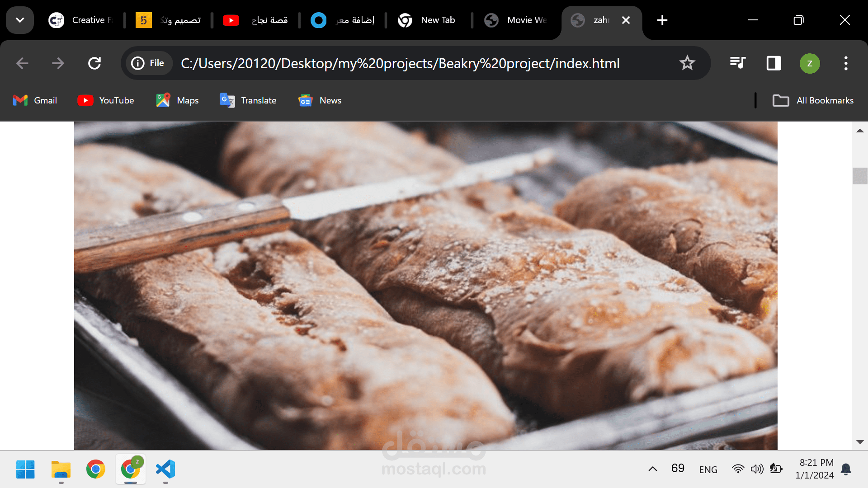The height and width of the screenshot is (488, 868).
Task: Open the Z profile avatar menu
Action: [809, 63]
